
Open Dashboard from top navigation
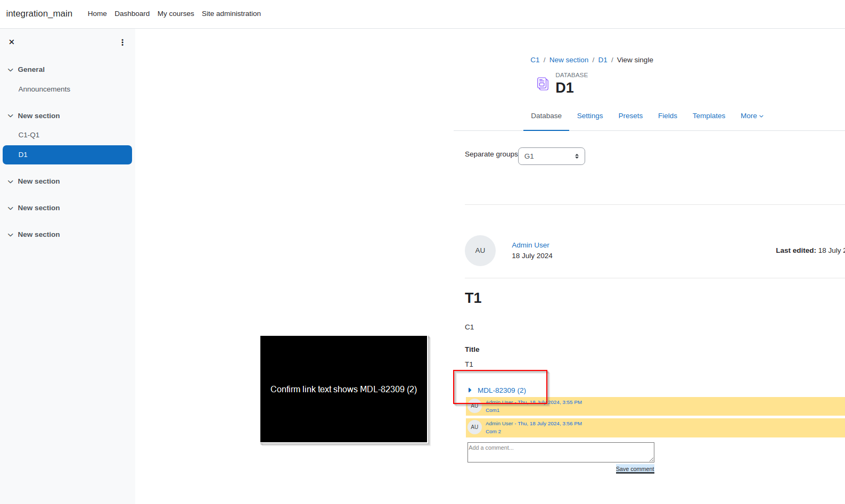tap(132, 14)
